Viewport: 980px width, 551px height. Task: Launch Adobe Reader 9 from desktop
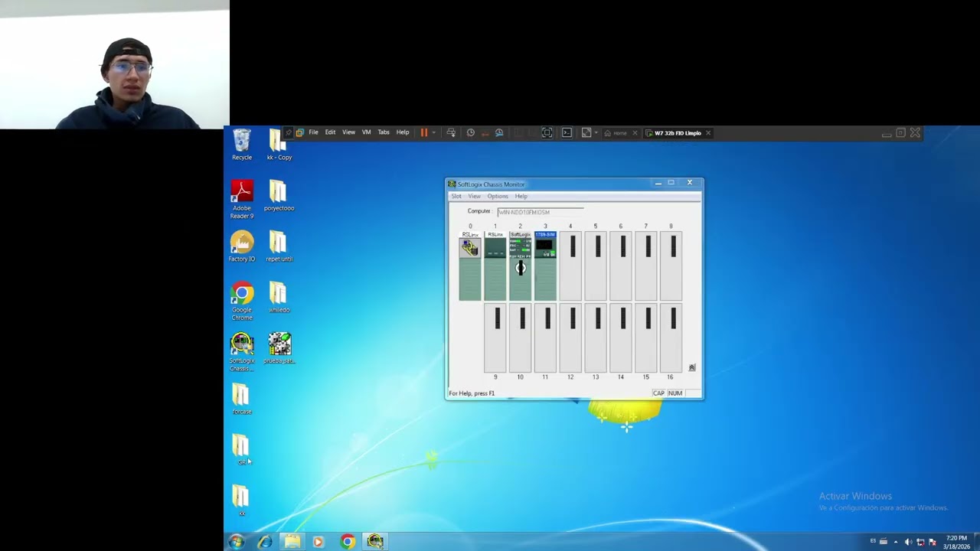(x=242, y=199)
